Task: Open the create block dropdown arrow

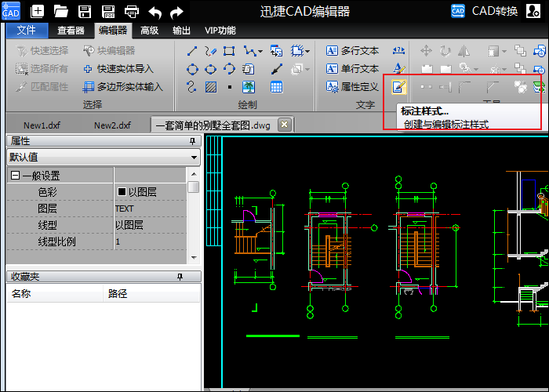Action: 307,52
